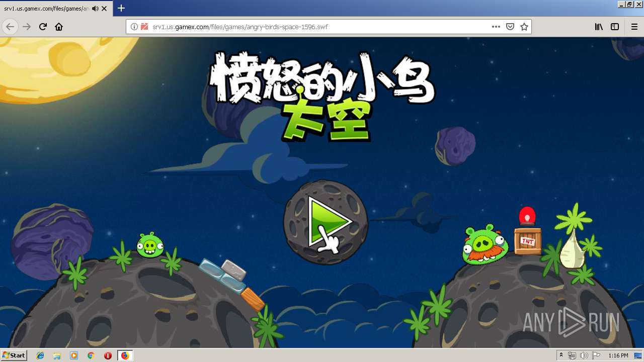Go back with the browser back arrow
The width and height of the screenshot is (644, 362).
click(10, 27)
